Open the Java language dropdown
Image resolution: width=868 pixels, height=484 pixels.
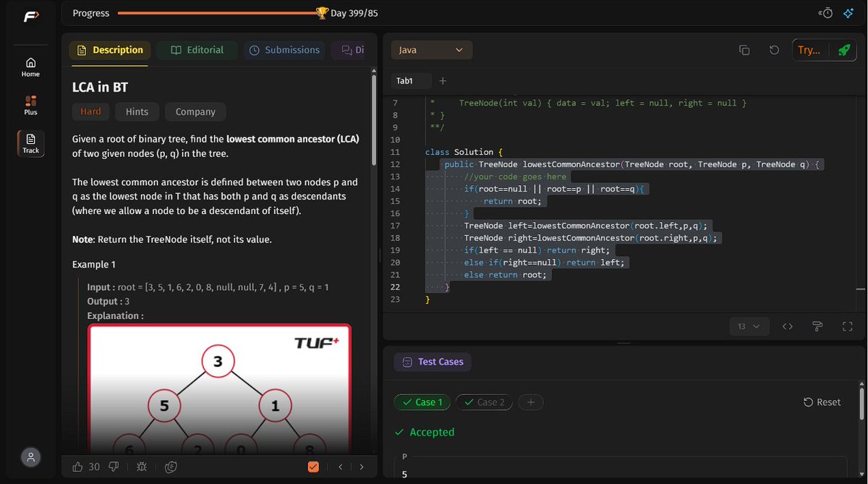click(432, 50)
